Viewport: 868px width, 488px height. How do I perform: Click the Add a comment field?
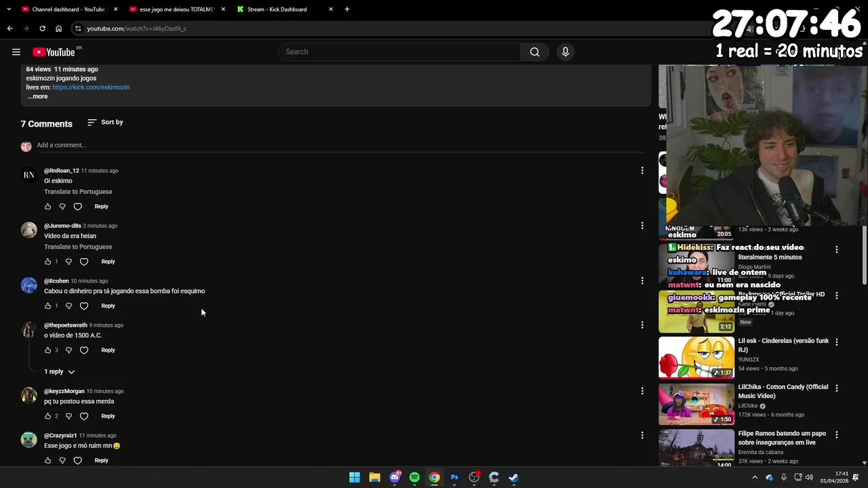point(339,145)
